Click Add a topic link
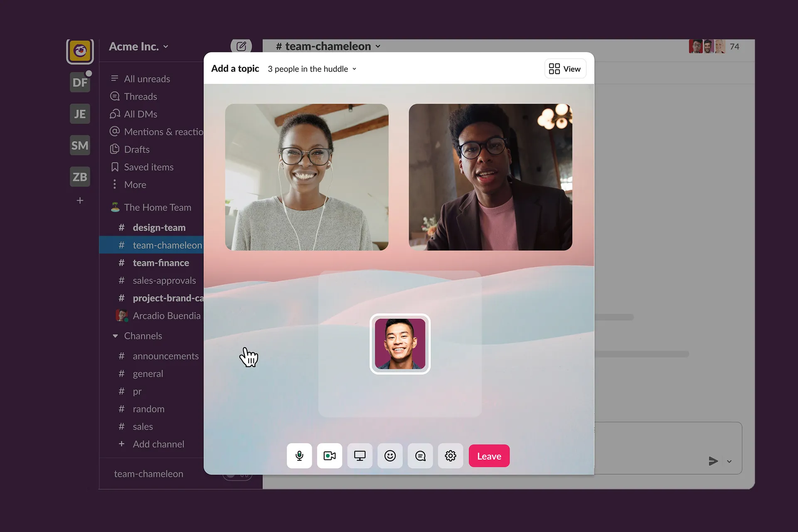 pos(235,68)
